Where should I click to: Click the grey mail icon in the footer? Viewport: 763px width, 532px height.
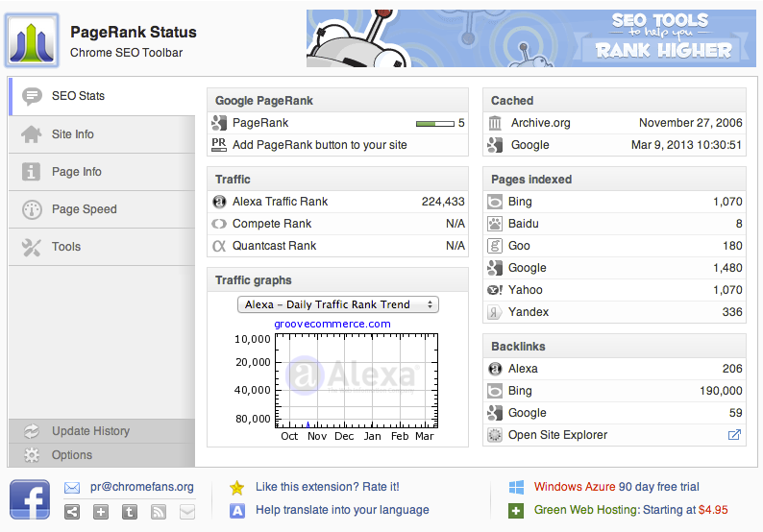[x=187, y=512]
